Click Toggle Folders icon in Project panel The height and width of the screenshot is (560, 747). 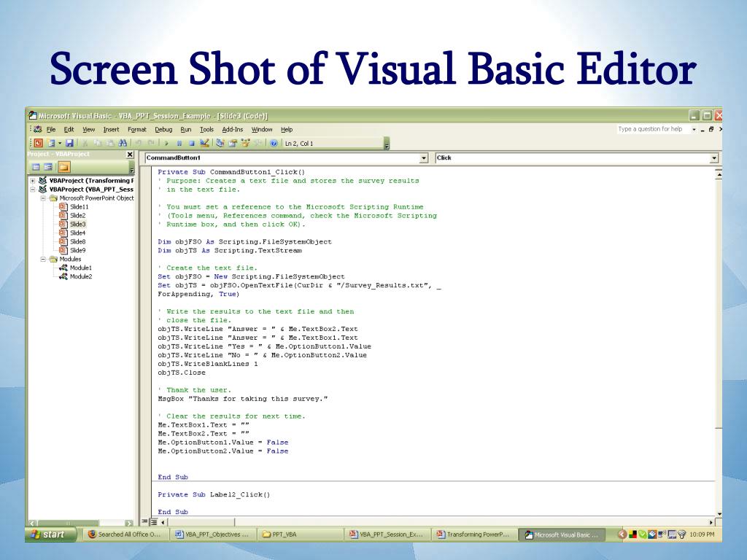tap(64, 167)
